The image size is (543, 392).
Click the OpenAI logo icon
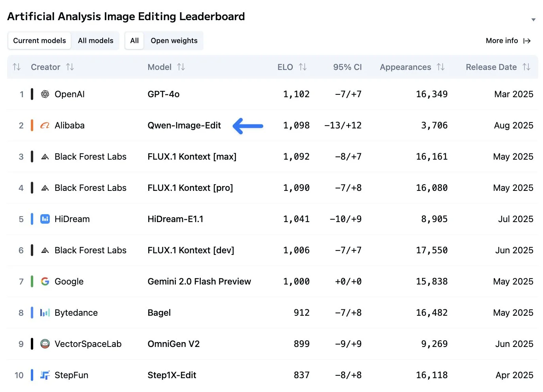(45, 94)
